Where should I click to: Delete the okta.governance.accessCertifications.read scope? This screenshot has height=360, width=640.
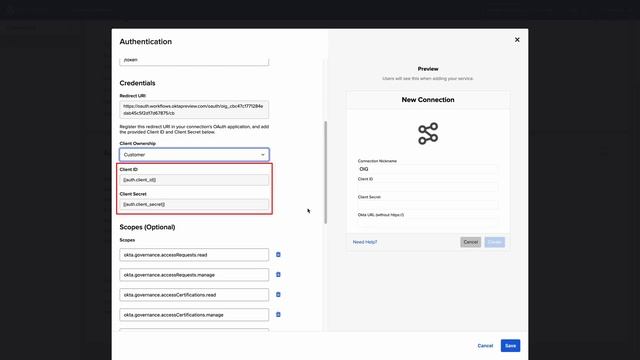click(x=278, y=295)
